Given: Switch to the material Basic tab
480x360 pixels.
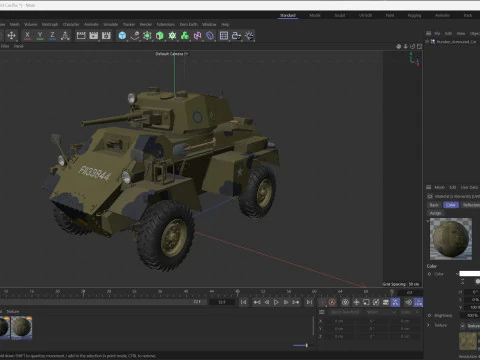Looking at the screenshot, I should pos(434,205).
